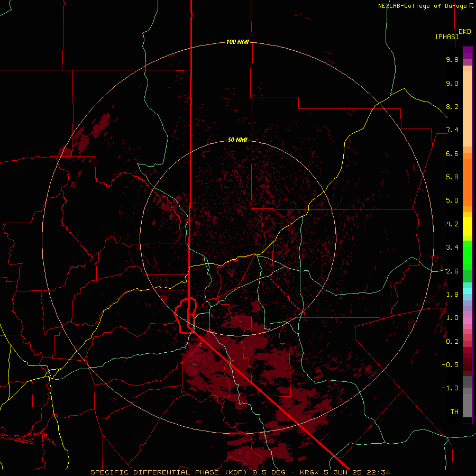
Task: Pick the cyan color bar segment
Action: (467, 291)
